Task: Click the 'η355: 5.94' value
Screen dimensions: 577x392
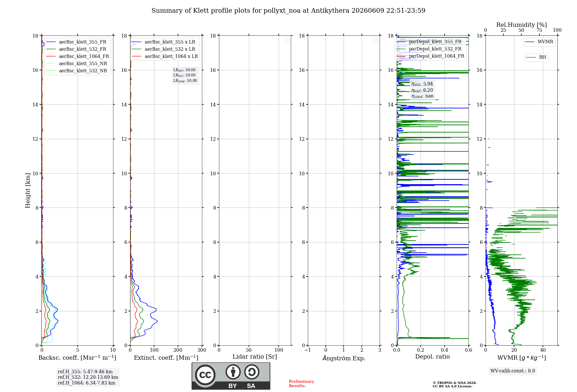Action: tap(422, 84)
